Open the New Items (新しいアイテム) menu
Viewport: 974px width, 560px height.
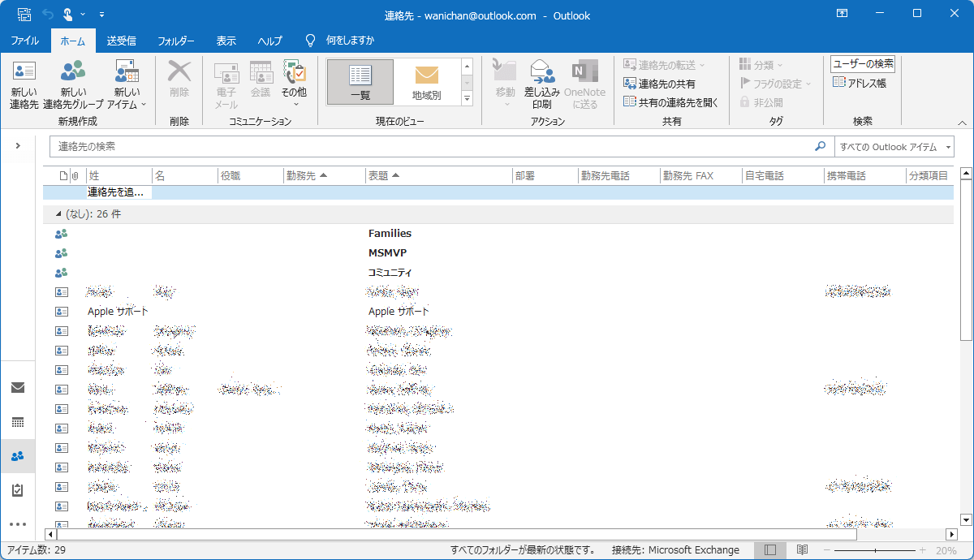pos(127,84)
